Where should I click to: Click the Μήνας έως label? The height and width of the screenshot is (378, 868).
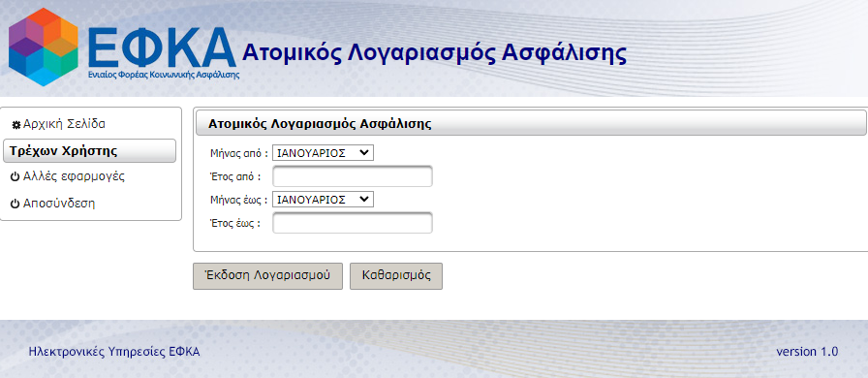tap(239, 200)
